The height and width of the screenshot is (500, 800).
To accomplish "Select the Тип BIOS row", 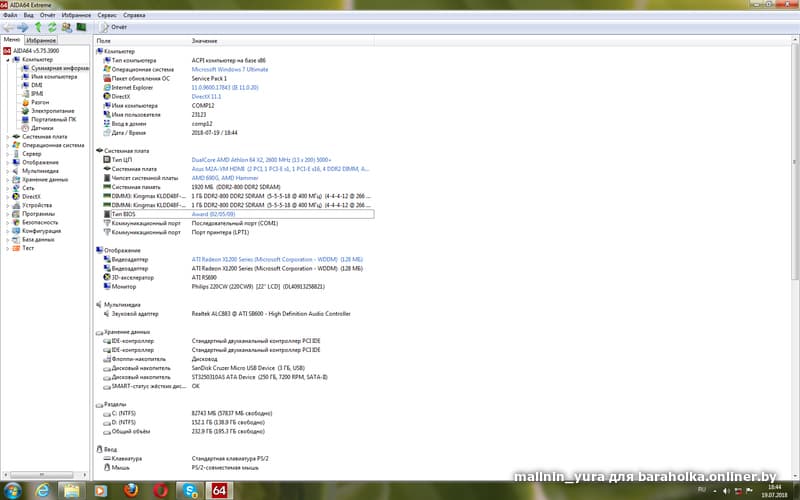I will coord(239,214).
